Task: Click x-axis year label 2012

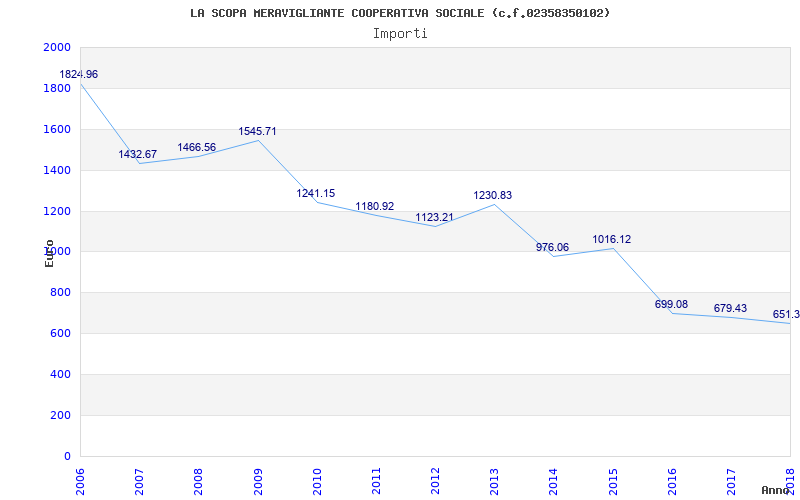Action: (435, 482)
